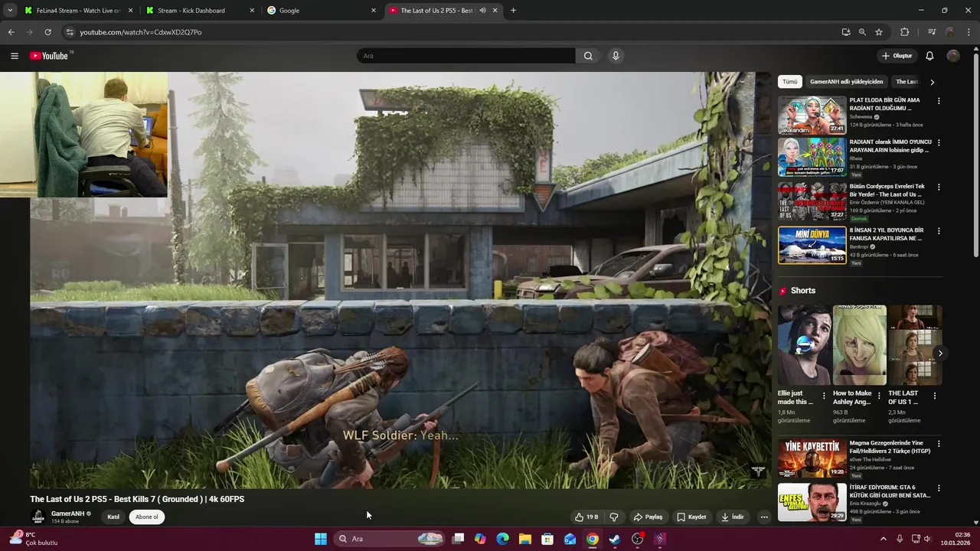The width and height of the screenshot is (980, 551).
Task: Open 8 İNSAN 2 YIL BOYUNCA thumbnail
Action: tap(812, 245)
